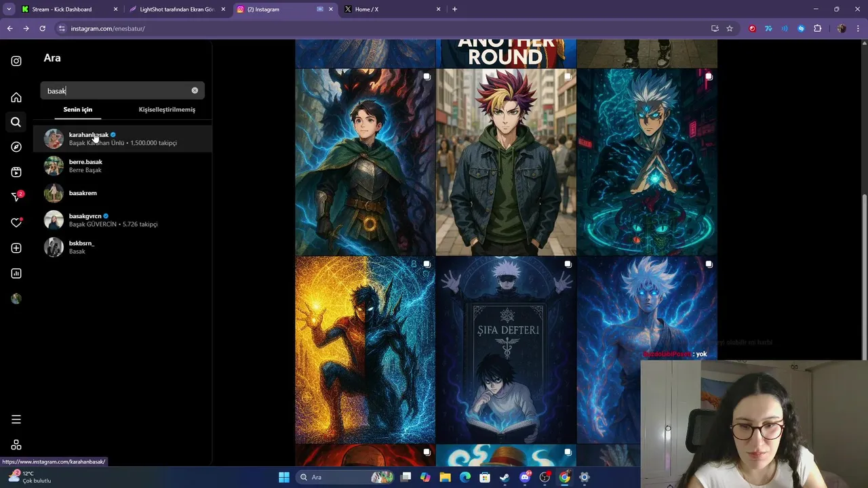868x488 pixels.
Task: Click 'Ara' heading of search panel
Action: point(52,58)
